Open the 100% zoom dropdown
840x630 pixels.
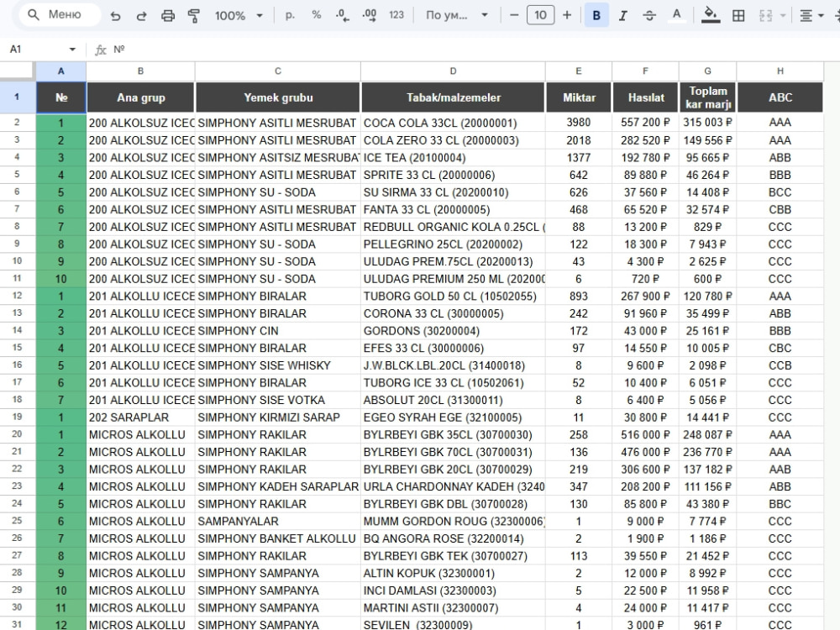(239, 15)
